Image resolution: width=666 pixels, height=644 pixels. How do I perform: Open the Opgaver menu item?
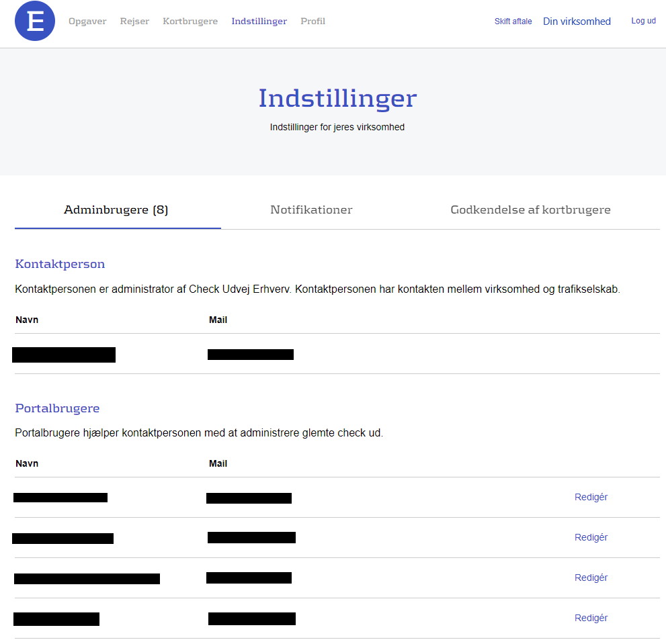(87, 21)
